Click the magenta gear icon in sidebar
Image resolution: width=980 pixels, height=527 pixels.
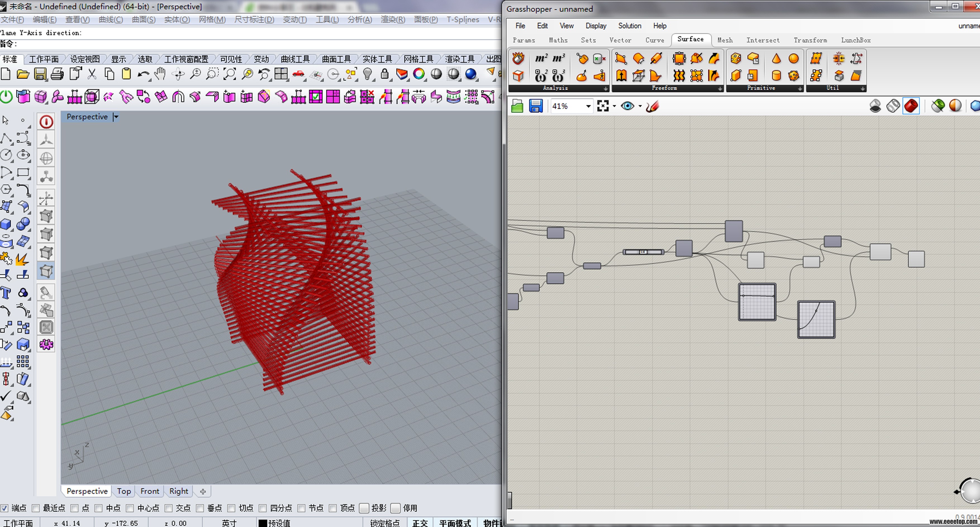(46, 344)
